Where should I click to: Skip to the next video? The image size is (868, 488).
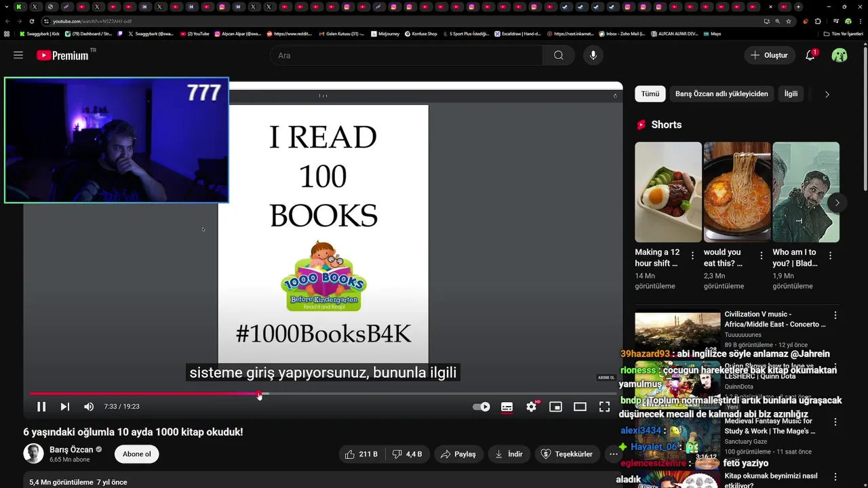64,407
